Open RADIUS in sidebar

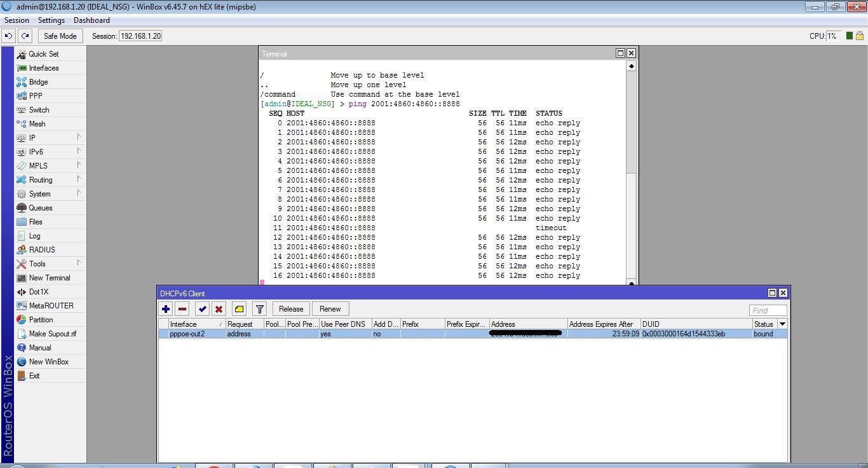42,250
